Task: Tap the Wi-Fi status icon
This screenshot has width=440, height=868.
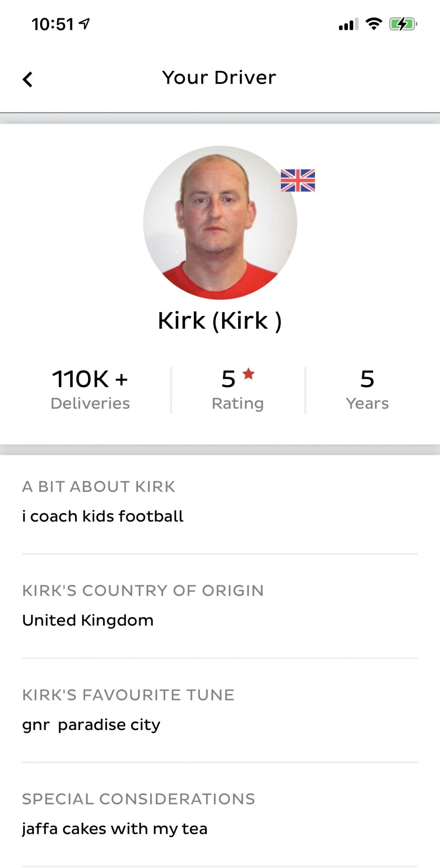Action: pyautogui.click(x=374, y=24)
